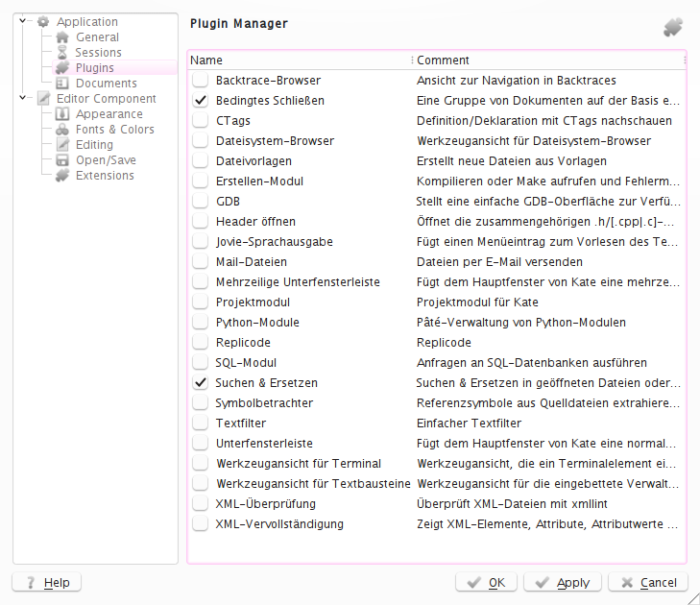Click comment 'Anfragen an SQL-Datenbanken ausführen'
Viewport: 700px width, 605px height.
532,363
